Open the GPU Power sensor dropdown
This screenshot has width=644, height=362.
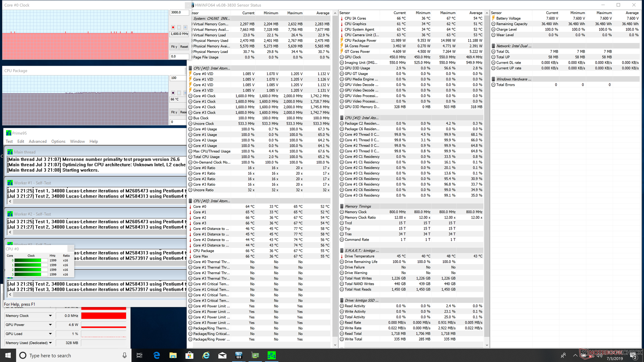pos(50,325)
